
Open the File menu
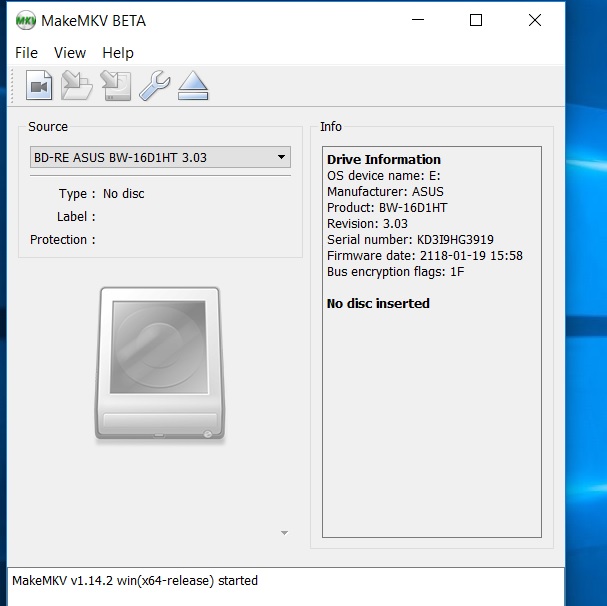[x=26, y=53]
